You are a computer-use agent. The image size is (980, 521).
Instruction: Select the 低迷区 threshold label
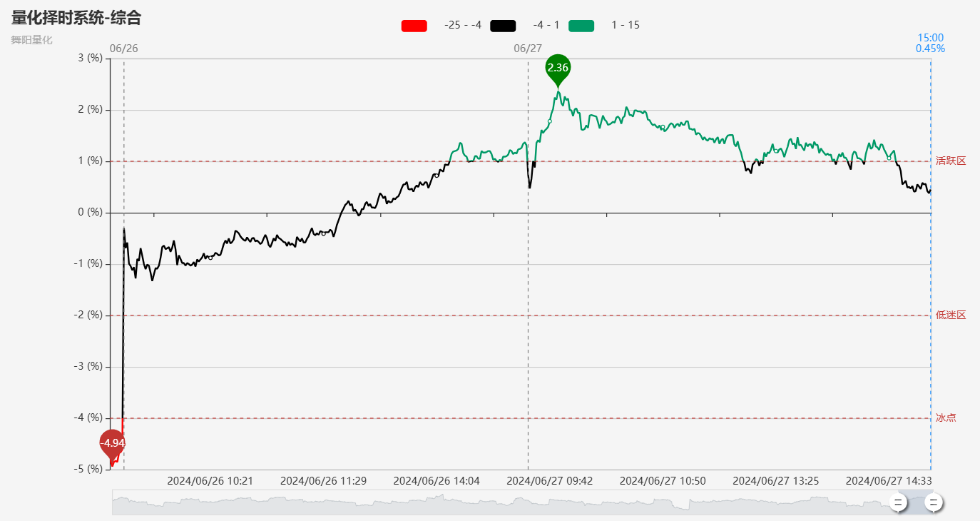pos(951,315)
